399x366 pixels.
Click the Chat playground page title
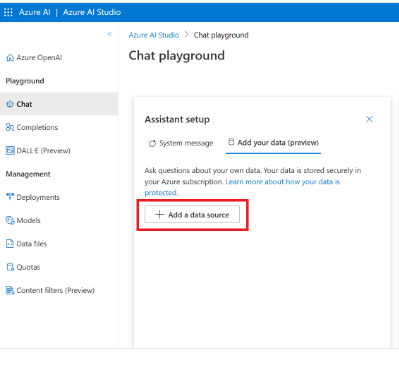177,56
